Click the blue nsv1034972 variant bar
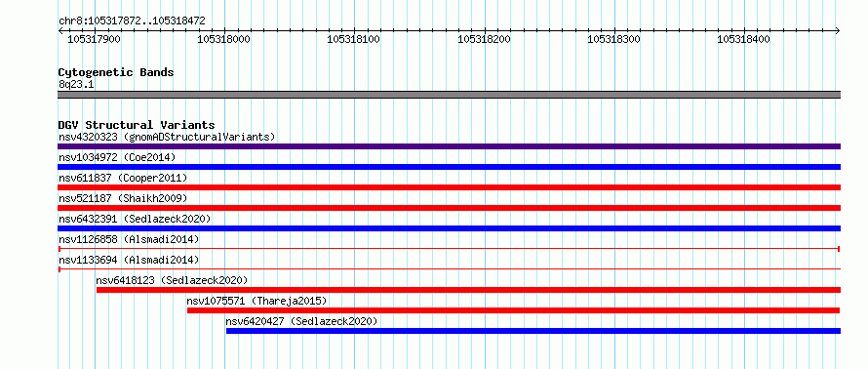This screenshot has height=369, width=868. click(x=449, y=167)
